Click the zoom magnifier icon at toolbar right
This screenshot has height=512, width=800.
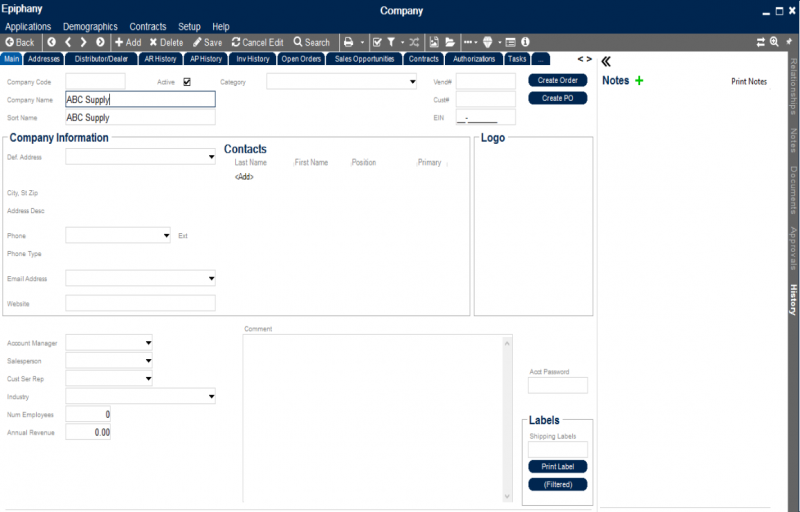pos(774,42)
